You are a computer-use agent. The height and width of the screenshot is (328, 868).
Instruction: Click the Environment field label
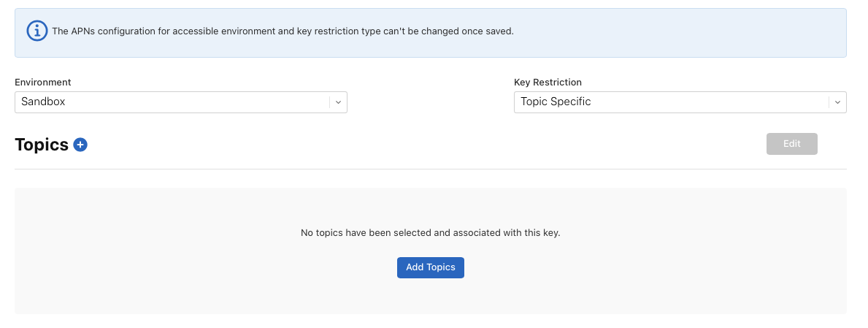tap(43, 83)
